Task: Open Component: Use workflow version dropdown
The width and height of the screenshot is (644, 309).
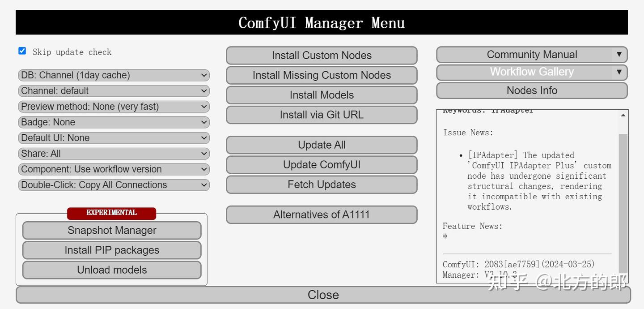Action: 114,169
